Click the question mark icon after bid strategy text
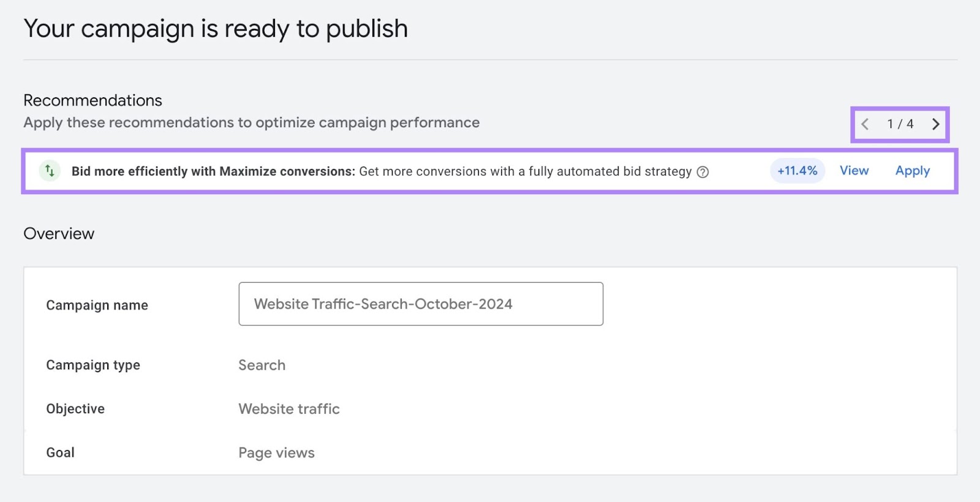The width and height of the screenshot is (980, 502). (703, 172)
